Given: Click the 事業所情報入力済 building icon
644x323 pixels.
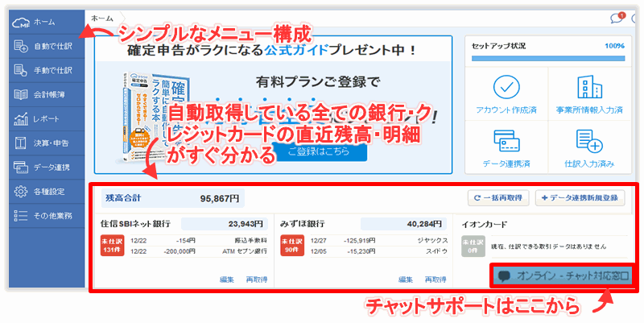Looking at the screenshot, I should pyautogui.click(x=589, y=87).
